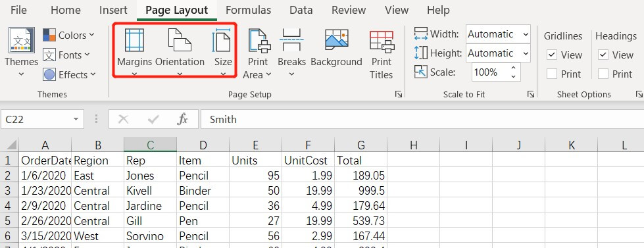Open theme Colors options

click(x=68, y=36)
